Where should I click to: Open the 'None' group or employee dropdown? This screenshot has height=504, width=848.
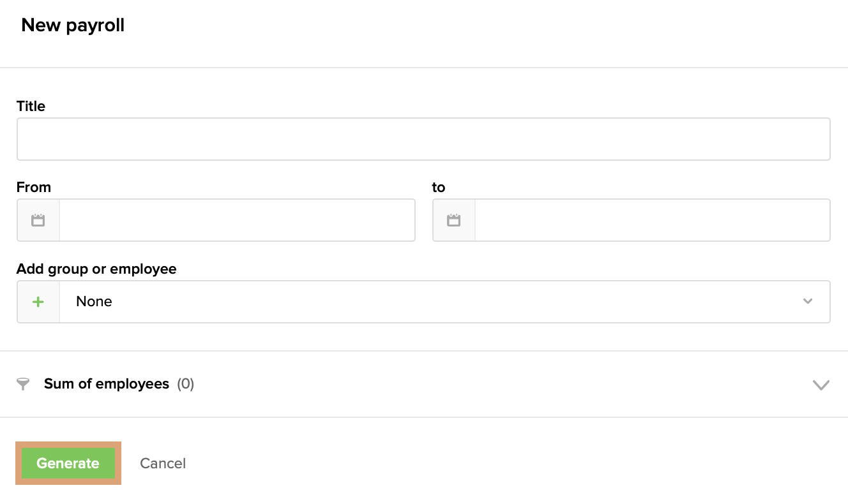434,302
